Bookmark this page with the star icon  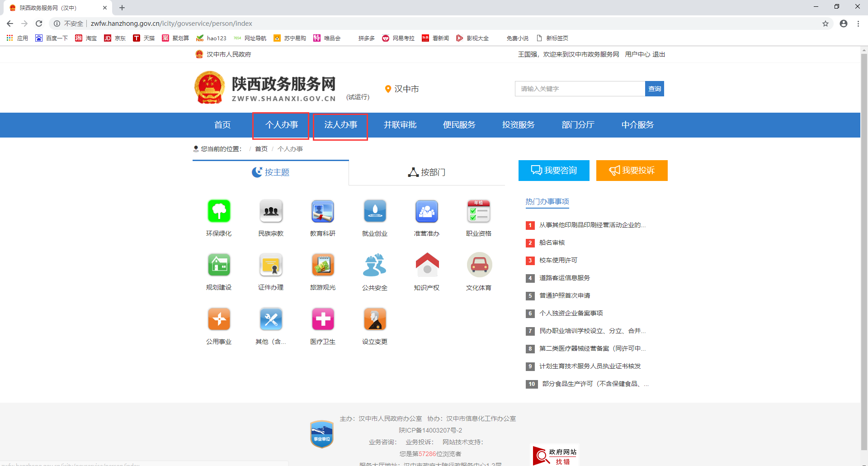[826, 24]
